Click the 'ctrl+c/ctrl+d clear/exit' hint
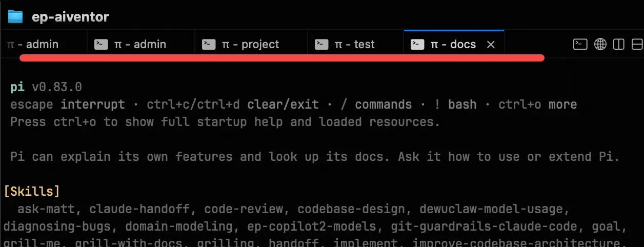 [233, 105]
